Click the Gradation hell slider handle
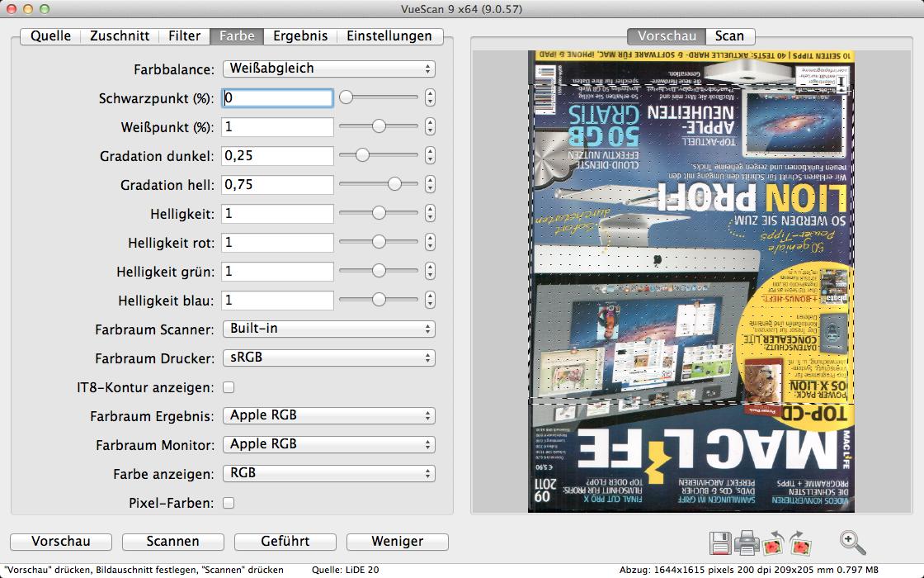 (x=394, y=184)
